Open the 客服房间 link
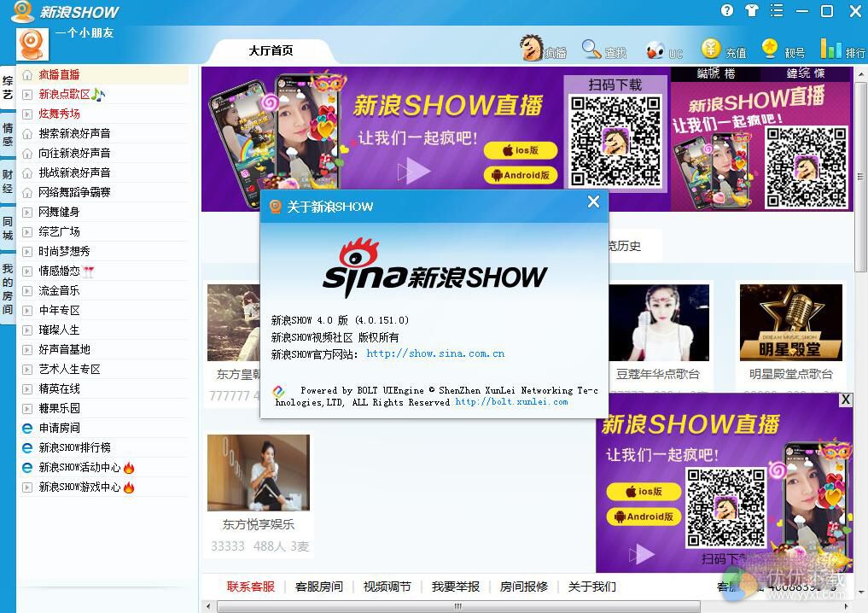Screen dimensions: 868x613 (319, 587)
